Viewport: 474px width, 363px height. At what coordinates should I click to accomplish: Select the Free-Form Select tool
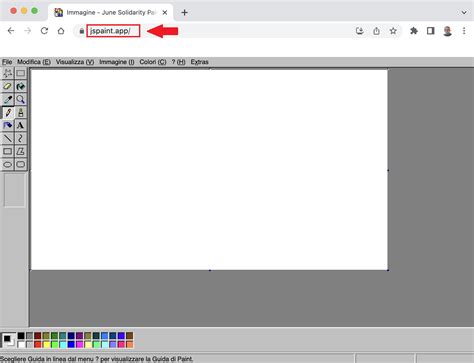(x=8, y=73)
